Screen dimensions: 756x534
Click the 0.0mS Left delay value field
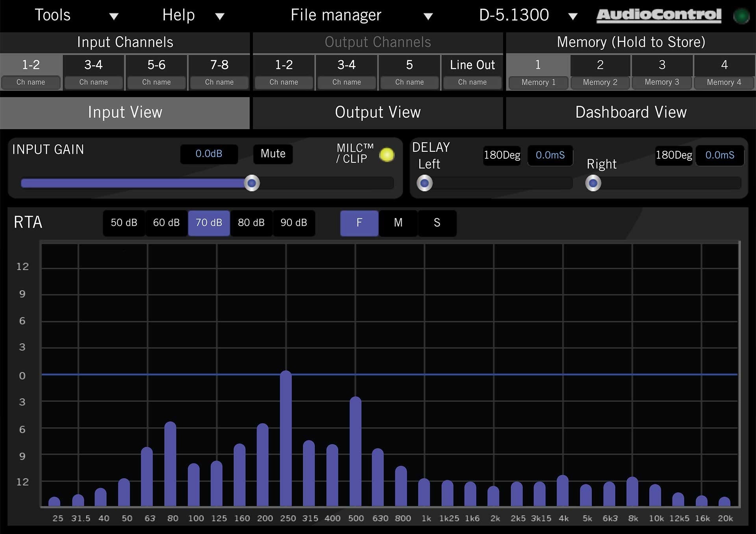click(x=550, y=155)
